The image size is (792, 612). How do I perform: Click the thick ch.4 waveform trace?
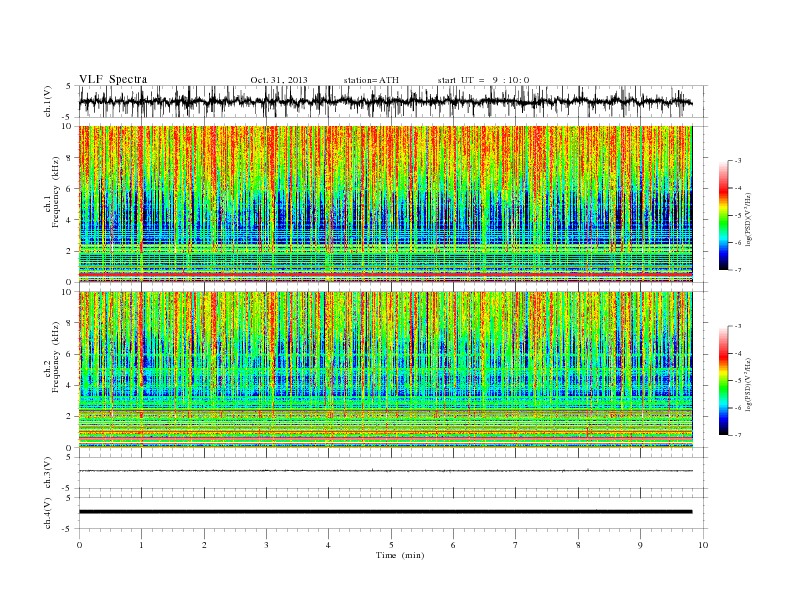tap(385, 512)
